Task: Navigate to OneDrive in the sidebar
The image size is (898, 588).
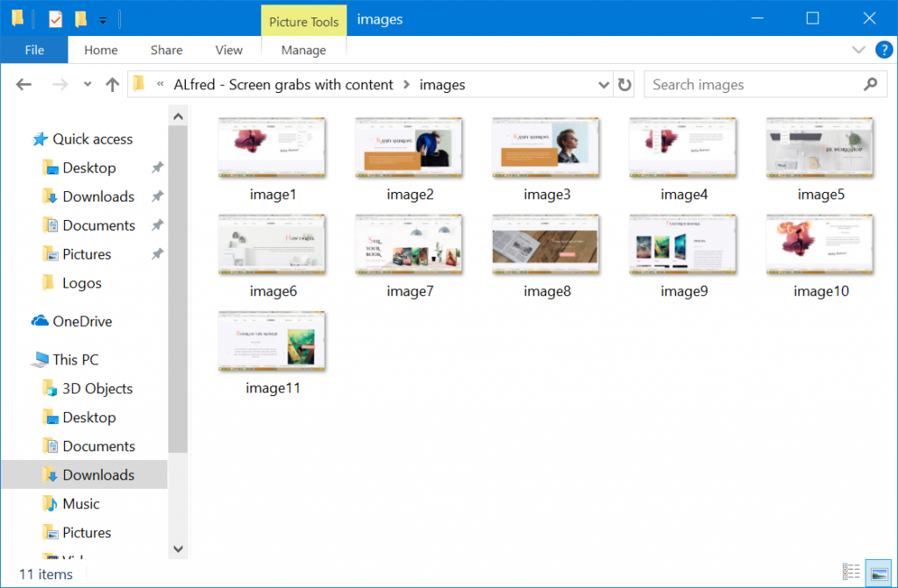Action: tap(84, 321)
